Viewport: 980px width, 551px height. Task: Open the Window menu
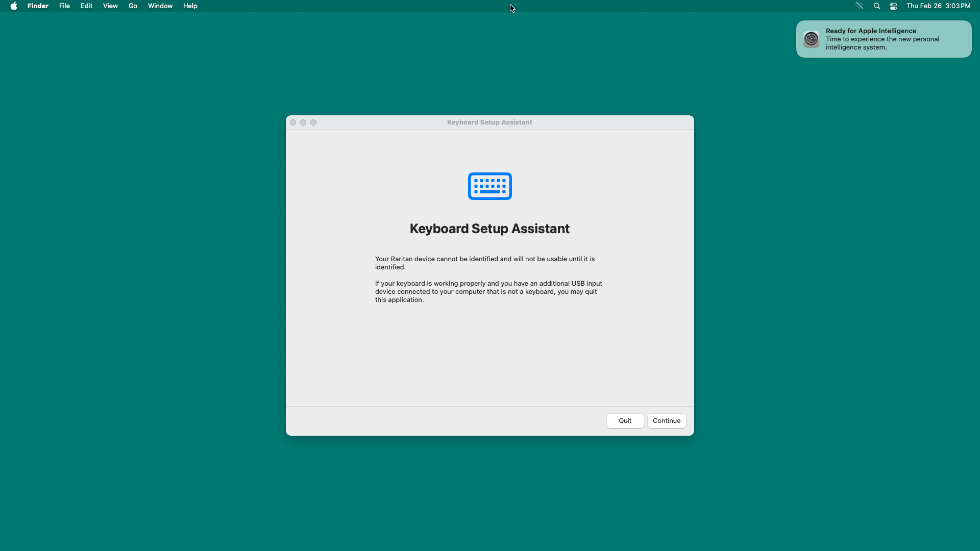(x=160, y=6)
